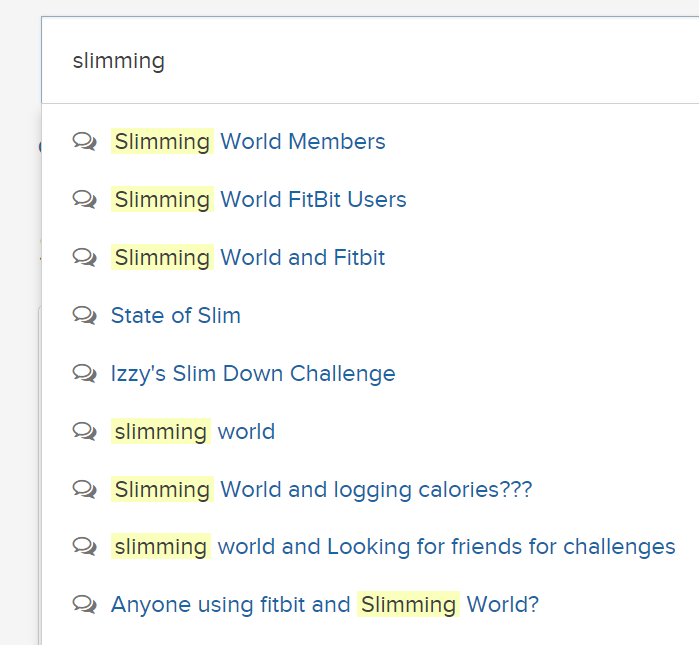Screen dimensions: 699x645
Task: Click chat icon beside 'Anyone using fitbit' suggestion
Action: [84, 605]
